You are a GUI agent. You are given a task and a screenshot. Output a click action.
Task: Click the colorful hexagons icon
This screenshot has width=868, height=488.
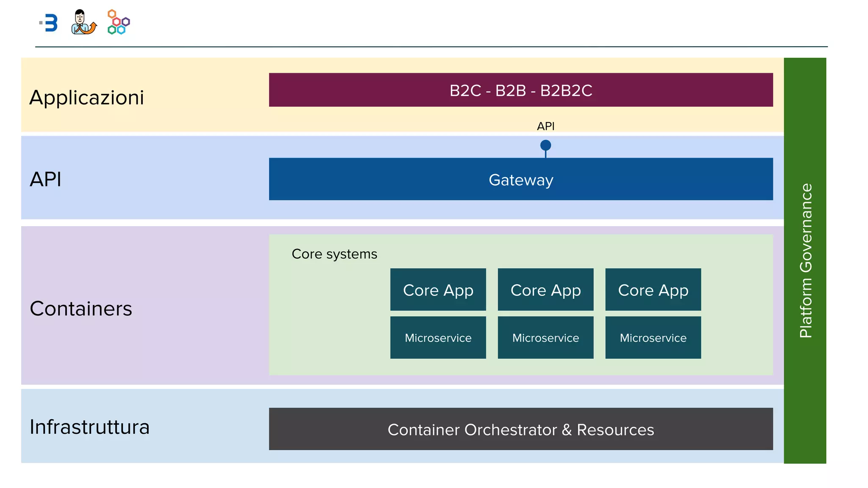118,22
